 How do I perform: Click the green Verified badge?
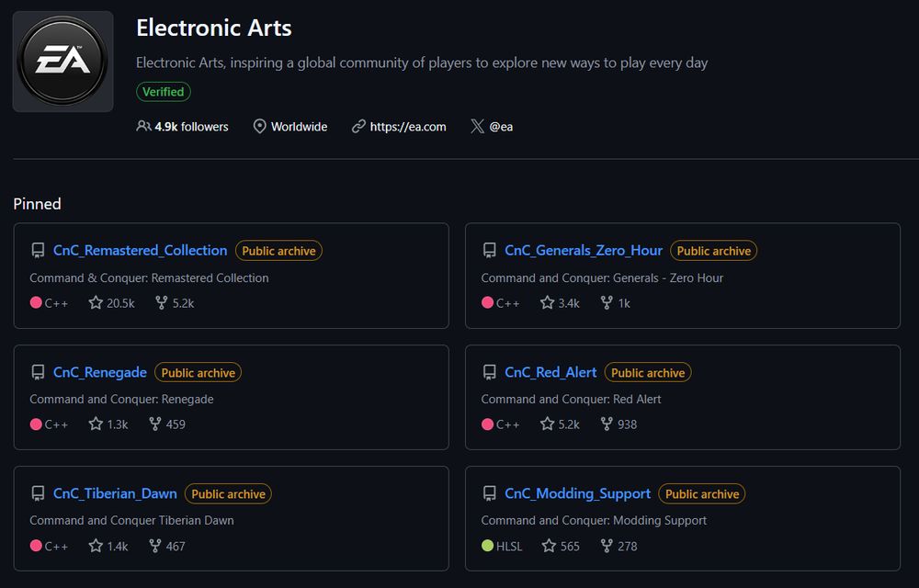(x=164, y=92)
